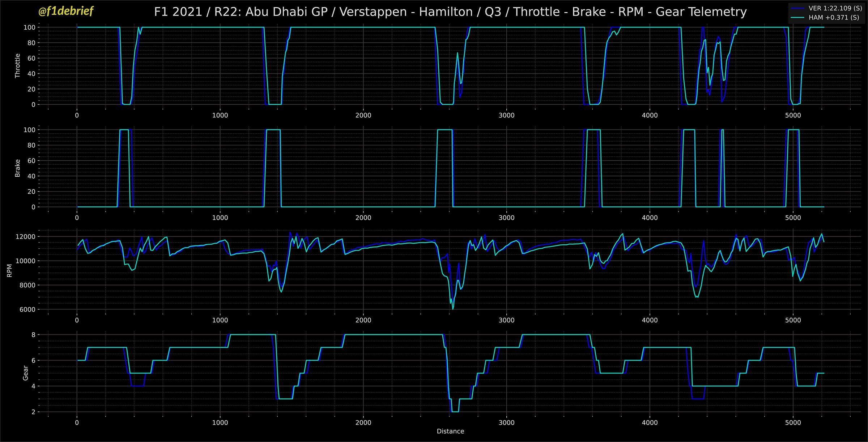Click the Brake y-axis label
This screenshot has height=442, width=868.
point(17,168)
